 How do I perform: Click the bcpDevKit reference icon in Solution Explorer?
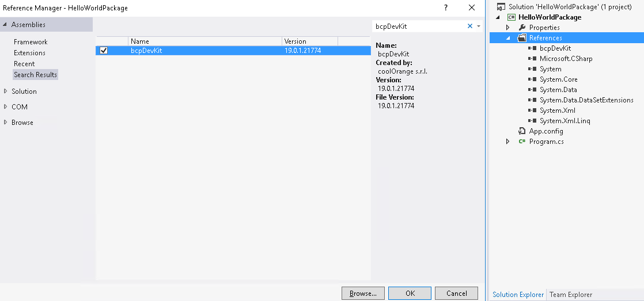532,48
